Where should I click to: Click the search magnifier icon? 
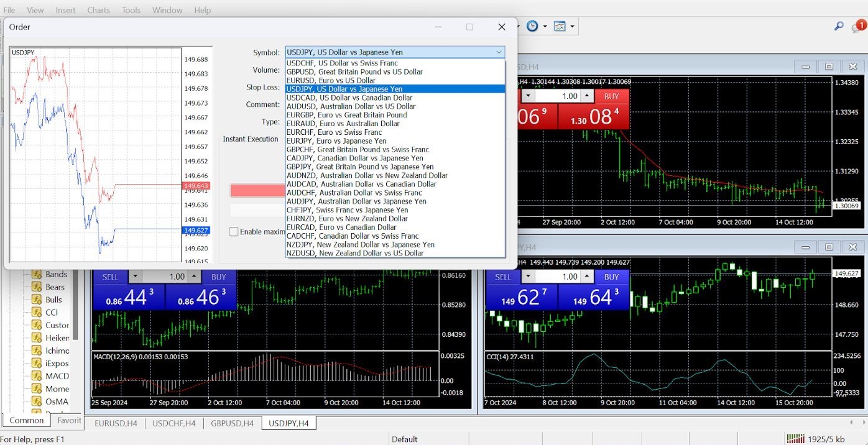tap(839, 26)
